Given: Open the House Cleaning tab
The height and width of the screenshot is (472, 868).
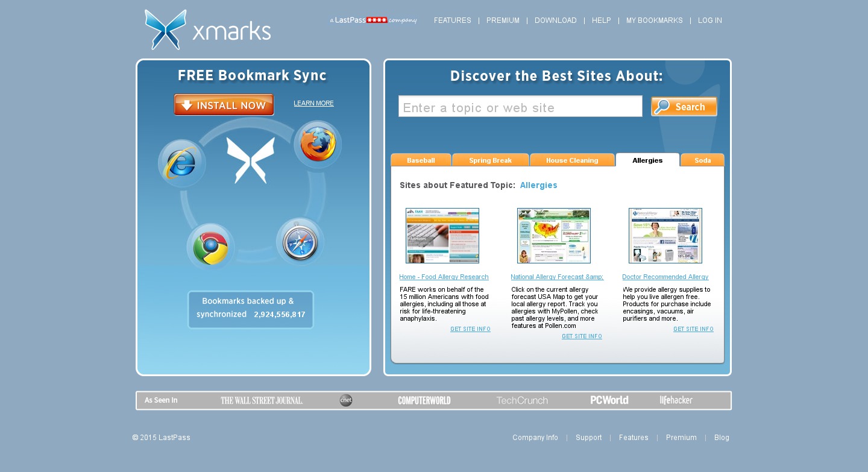Looking at the screenshot, I should 572,160.
